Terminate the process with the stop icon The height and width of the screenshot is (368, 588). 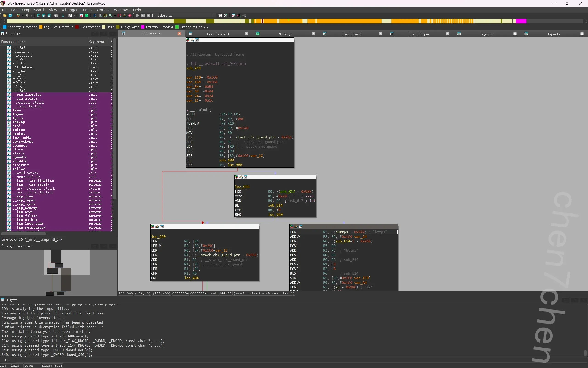pyautogui.click(x=148, y=15)
